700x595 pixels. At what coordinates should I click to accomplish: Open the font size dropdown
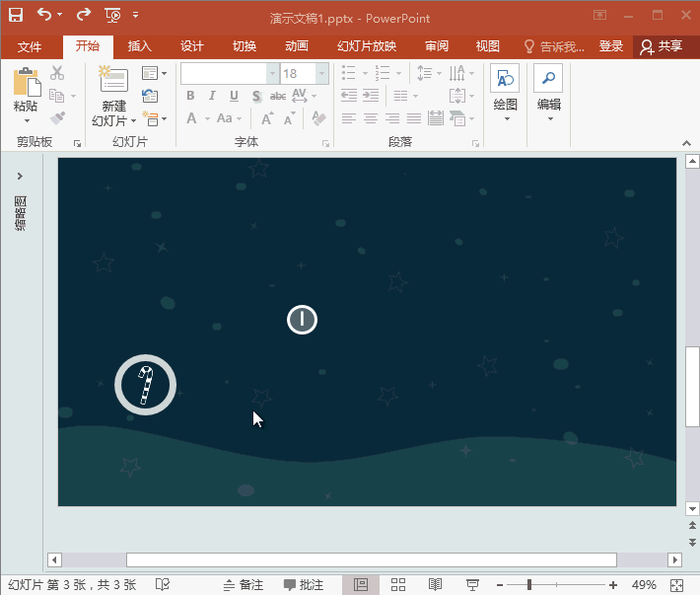322,73
